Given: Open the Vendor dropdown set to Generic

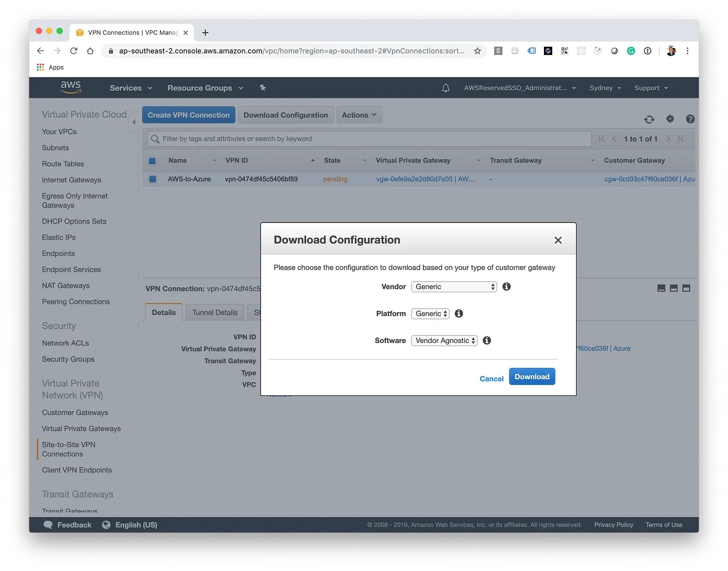Looking at the screenshot, I should point(454,287).
